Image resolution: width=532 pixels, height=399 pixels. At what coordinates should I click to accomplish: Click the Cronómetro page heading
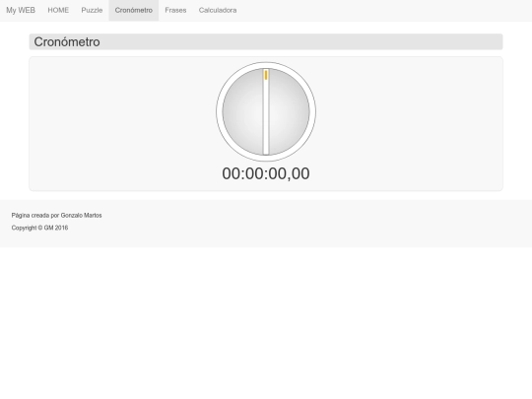coord(67,41)
